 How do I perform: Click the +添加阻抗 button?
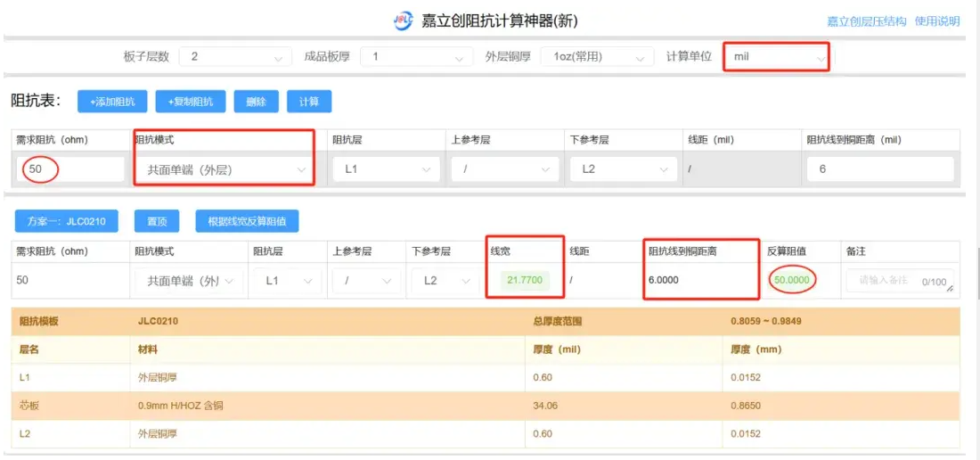112,102
